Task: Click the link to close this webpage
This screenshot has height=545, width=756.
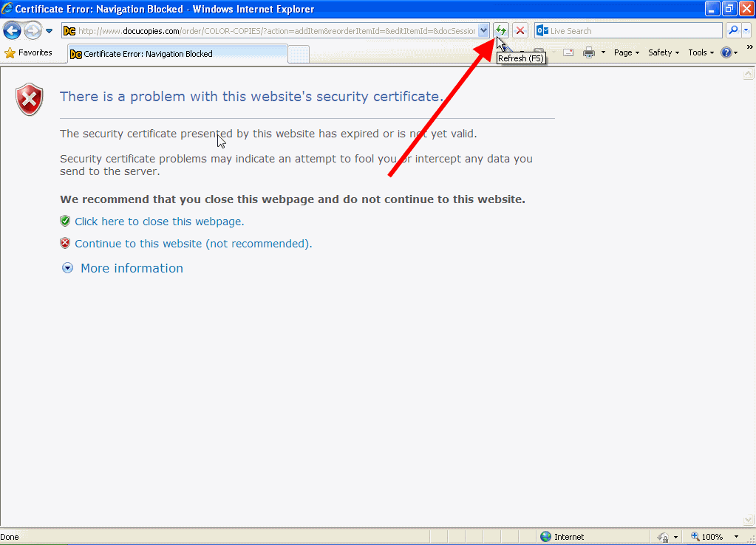Action: (x=160, y=222)
